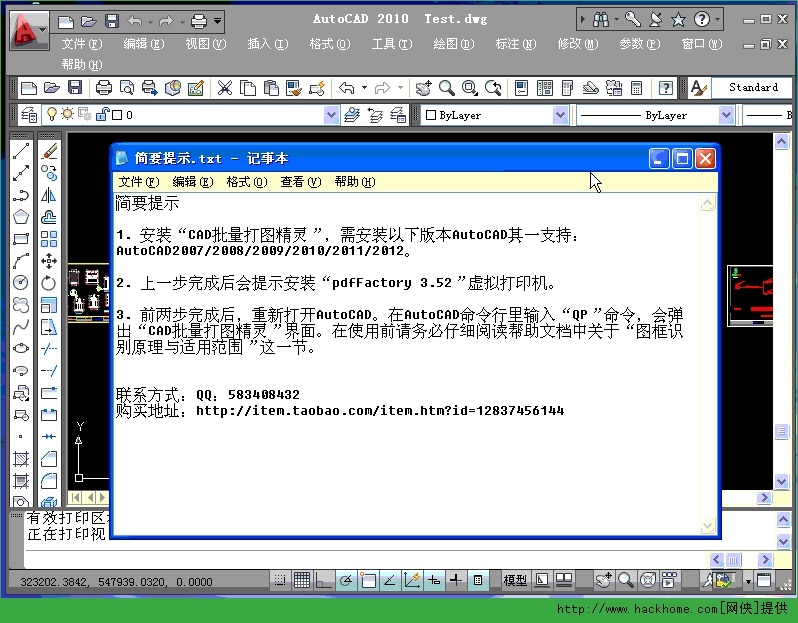Toggle Ortho mode in status bar
This screenshot has width=798, height=623.
point(324,580)
